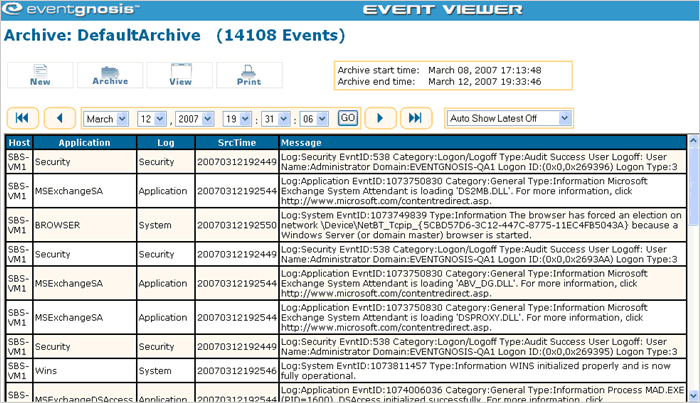Screen dimensions: 700x403
Task: Click the logoff message with ID 0x269395
Action: (x=483, y=346)
